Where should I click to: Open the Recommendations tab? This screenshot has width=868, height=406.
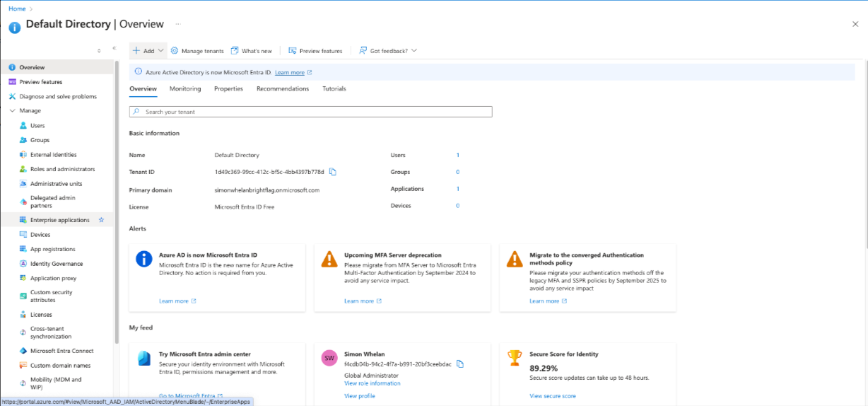coord(283,89)
